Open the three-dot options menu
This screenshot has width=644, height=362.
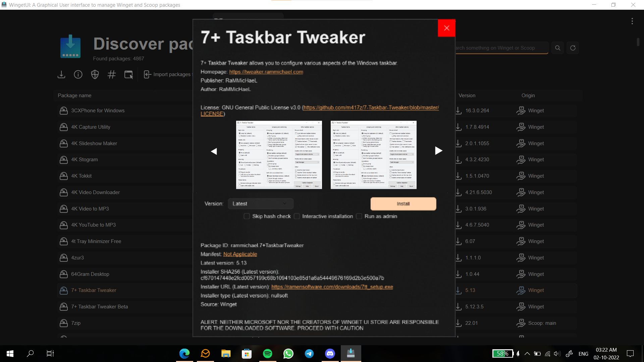coord(632,21)
